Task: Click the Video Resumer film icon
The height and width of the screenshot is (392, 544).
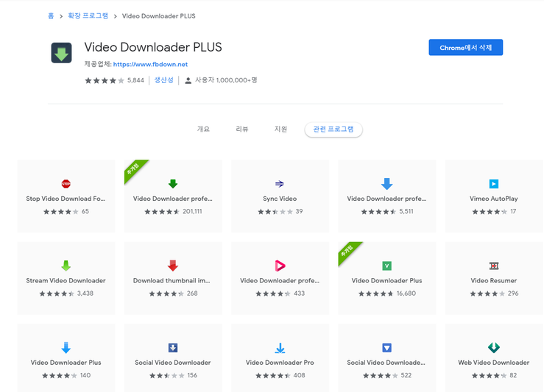Action: point(493,266)
